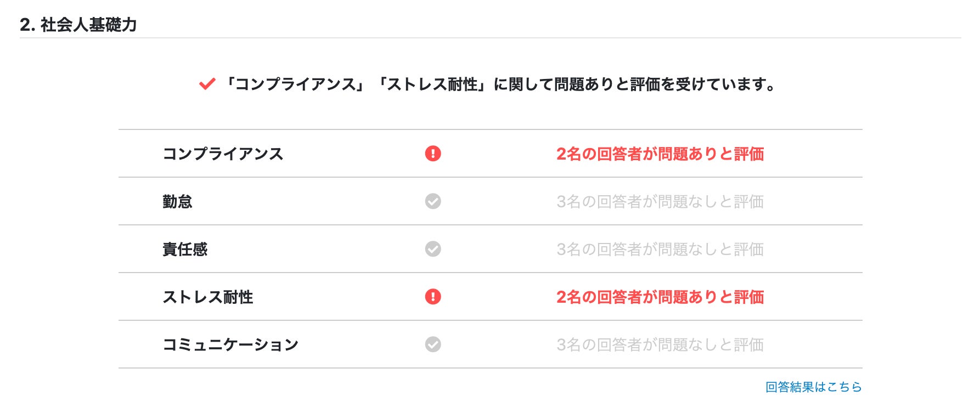
Task: Select the 責任感 row label
Action: tap(185, 249)
